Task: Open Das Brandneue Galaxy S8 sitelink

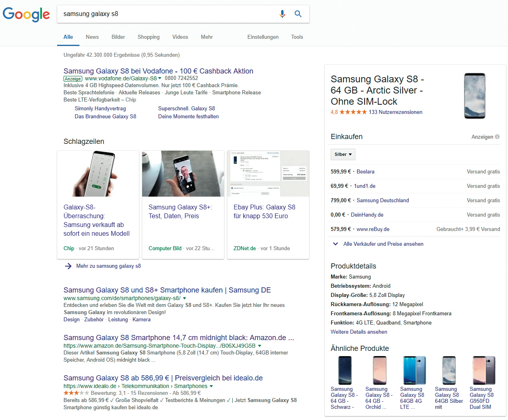Action: coord(105,116)
